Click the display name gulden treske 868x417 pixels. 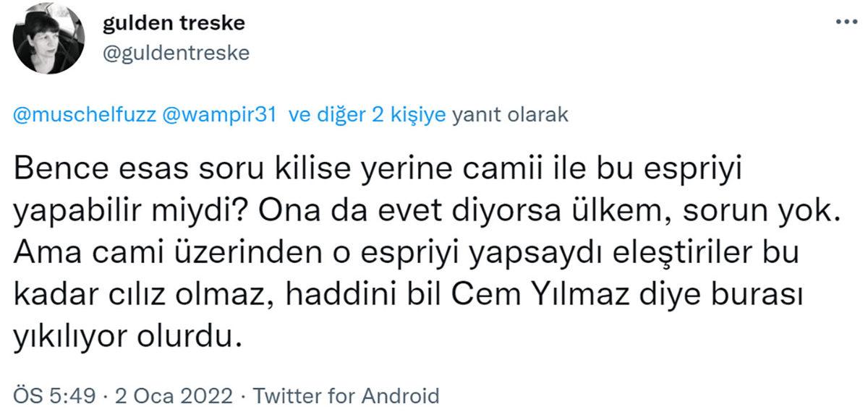tap(174, 22)
